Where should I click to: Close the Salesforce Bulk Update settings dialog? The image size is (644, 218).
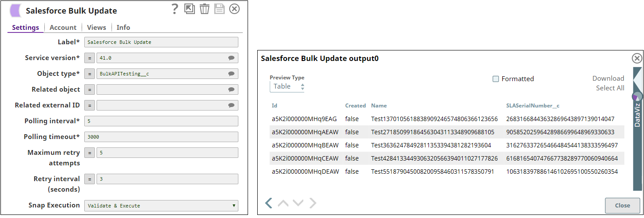tap(234, 9)
